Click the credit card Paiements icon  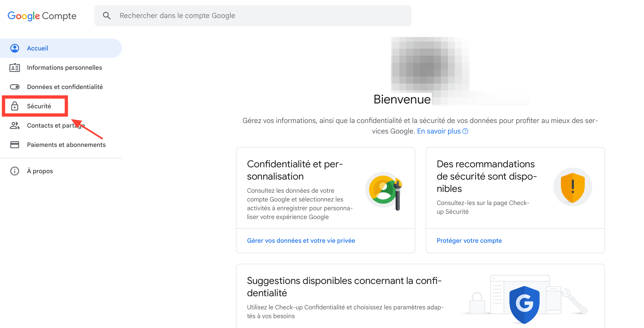pyautogui.click(x=15, y=145)
